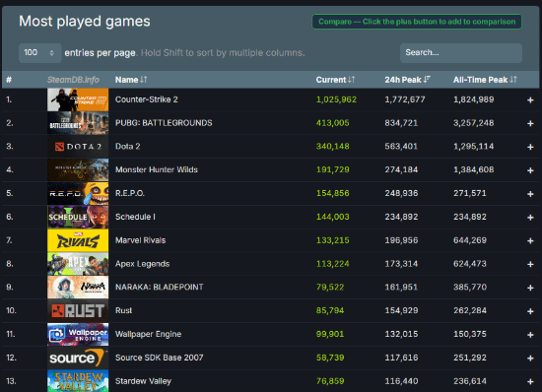The image size is (542, 392).
Task: Add PUBG: BATTLEGROUNDS to comparison with plus
Action: pos(530,123)
